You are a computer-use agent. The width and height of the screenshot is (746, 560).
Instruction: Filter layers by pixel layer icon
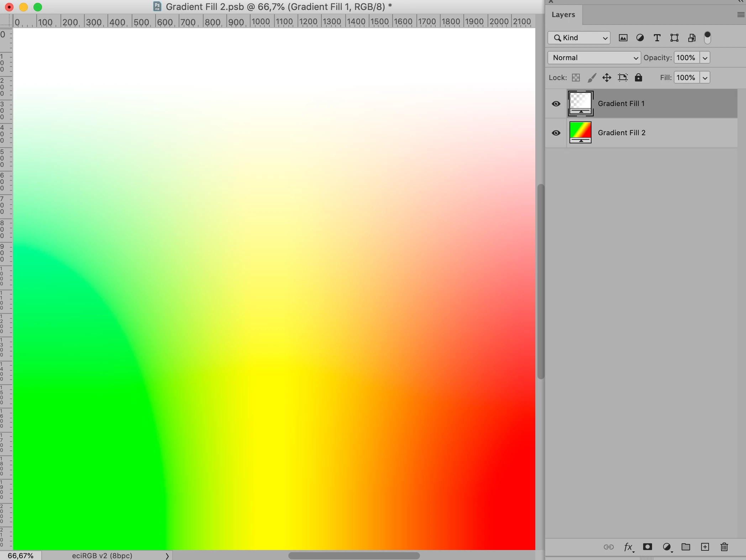pos(623,38)
